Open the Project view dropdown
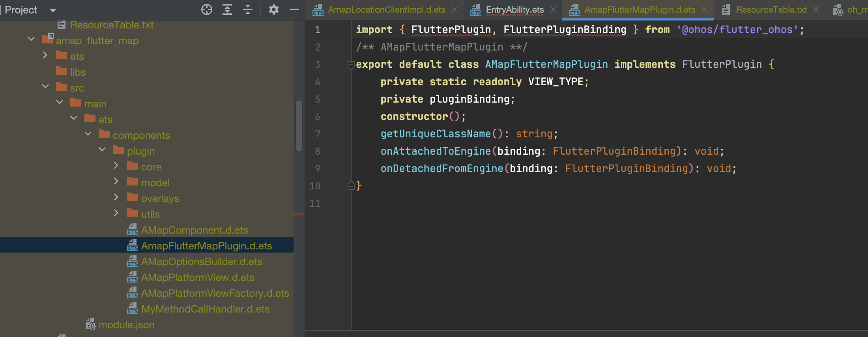The height and width of the screenshot is (337, 868). tap(53, 10)
